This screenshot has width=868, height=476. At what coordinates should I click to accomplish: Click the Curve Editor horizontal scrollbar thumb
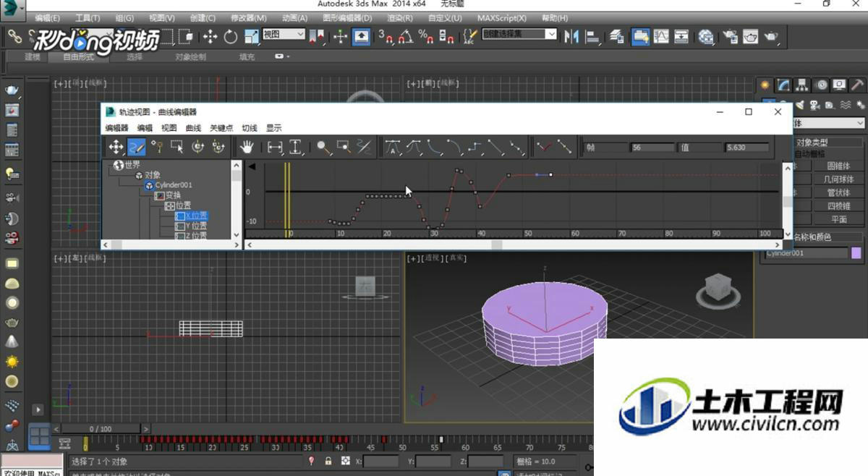(x=496, y=245)
